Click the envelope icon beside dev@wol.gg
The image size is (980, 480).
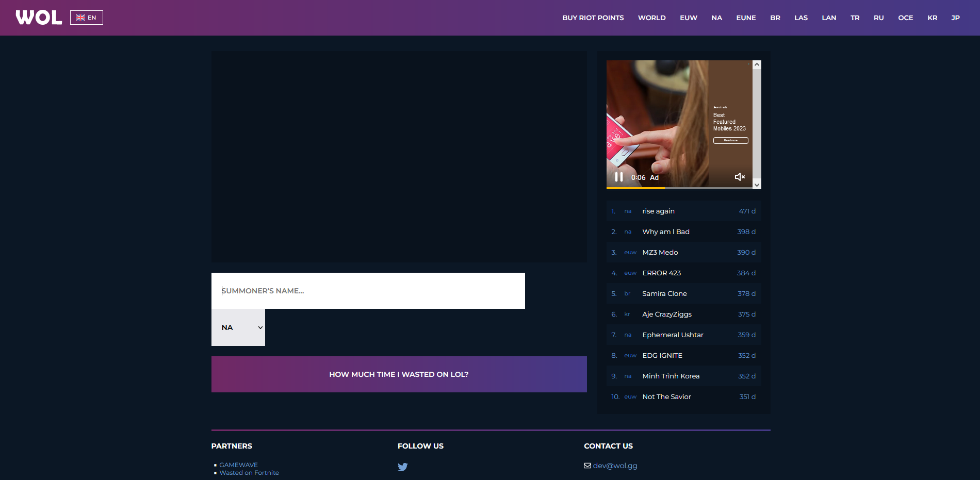[587, 466]
